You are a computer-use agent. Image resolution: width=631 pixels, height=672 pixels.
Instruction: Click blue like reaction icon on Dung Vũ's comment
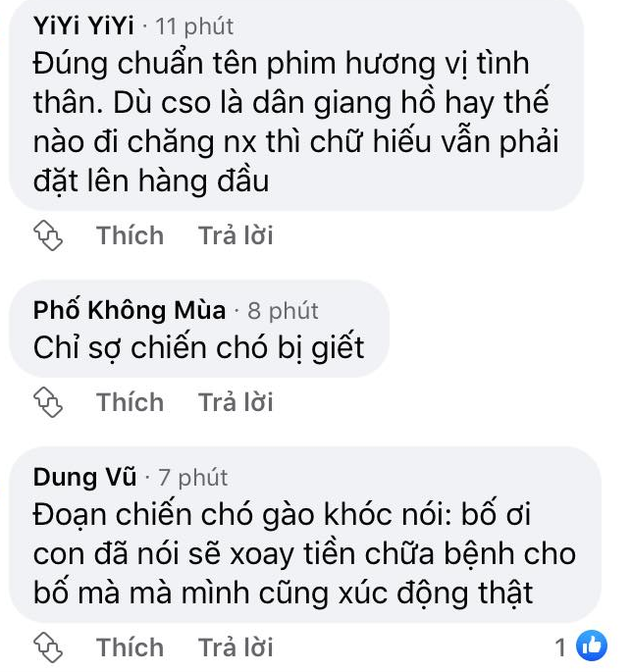tap(592, 645)
